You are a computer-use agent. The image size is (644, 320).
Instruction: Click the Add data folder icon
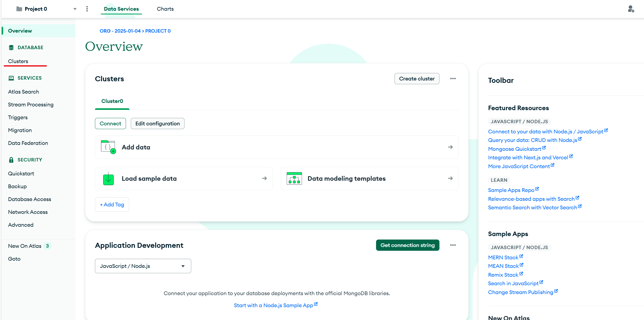coord(108,147)
